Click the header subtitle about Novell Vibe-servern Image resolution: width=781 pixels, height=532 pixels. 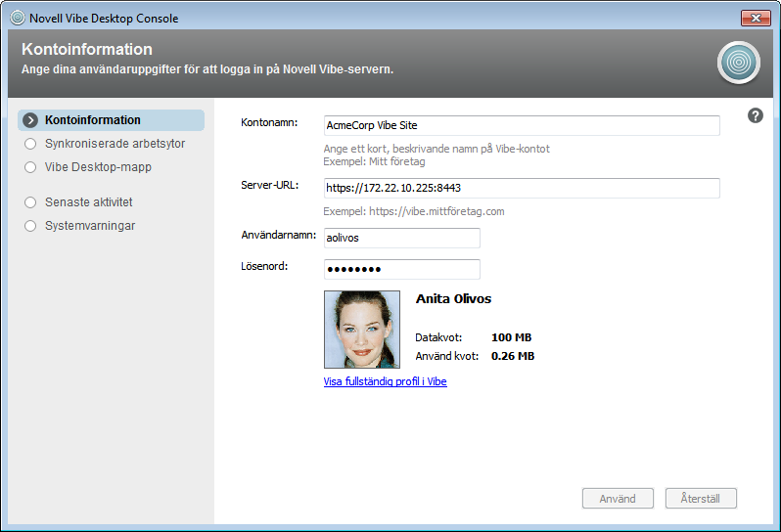pyautogui.click(x=207, y=69)
